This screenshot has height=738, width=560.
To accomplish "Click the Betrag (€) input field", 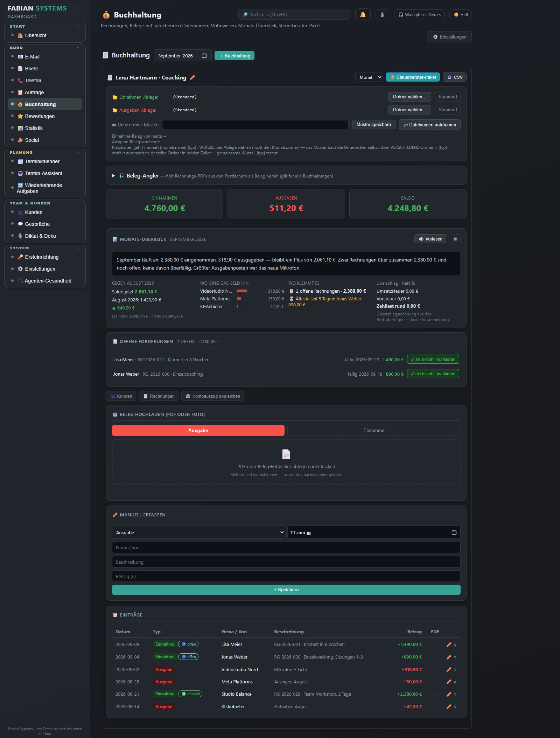I will click(286, 576).
